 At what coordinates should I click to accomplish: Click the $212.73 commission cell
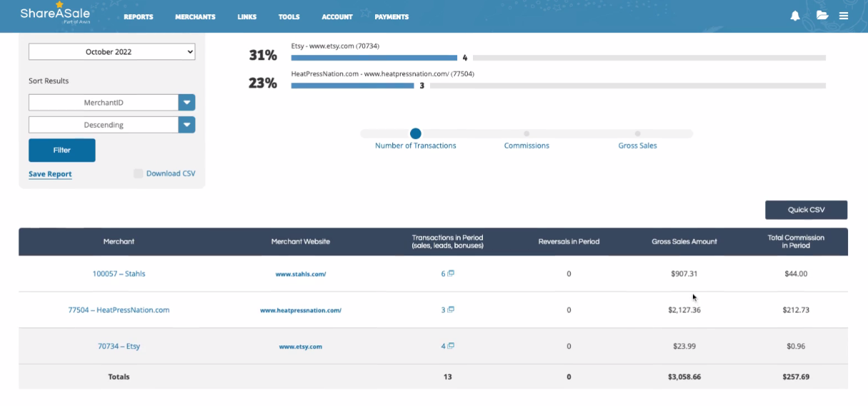(x=795, y=310)
